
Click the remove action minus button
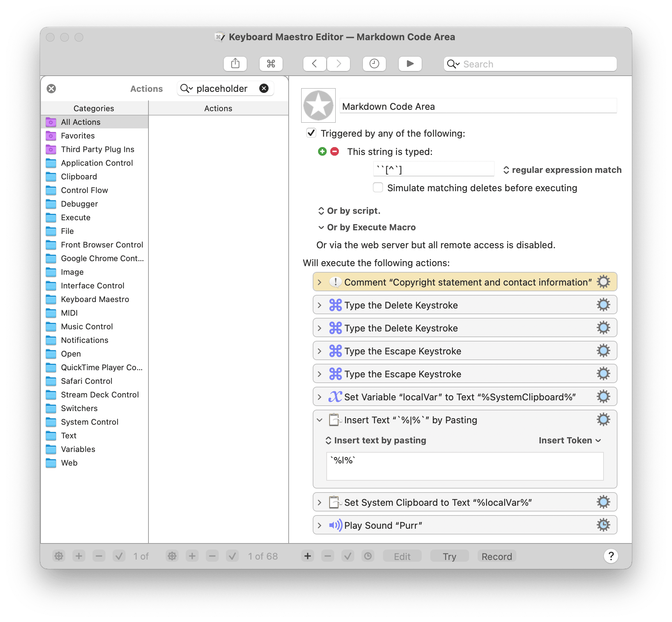coord(328,556)
